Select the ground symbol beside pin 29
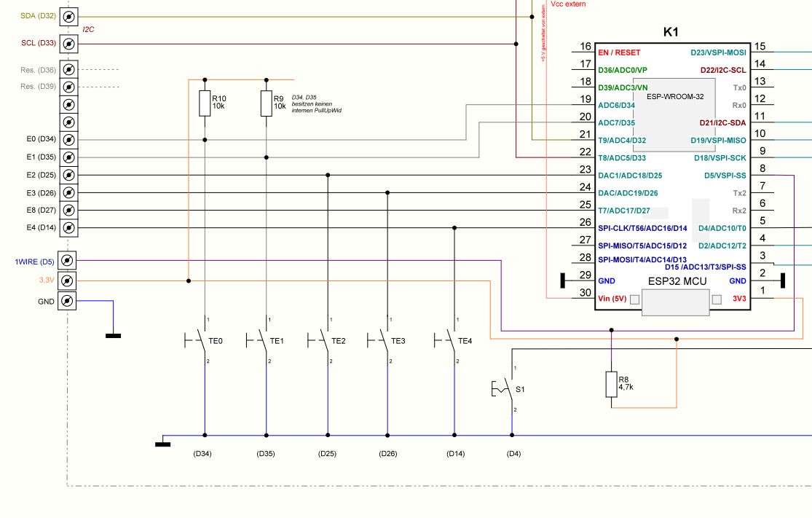This screenshot has height=518, width=812. (564, 280)
